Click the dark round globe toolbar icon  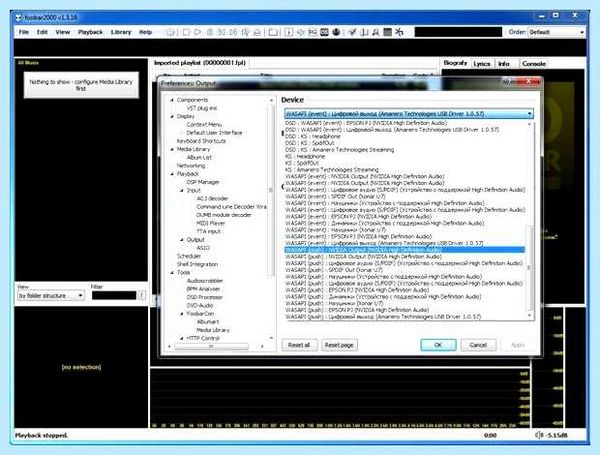pyautogui.click(x=336, y=33)
